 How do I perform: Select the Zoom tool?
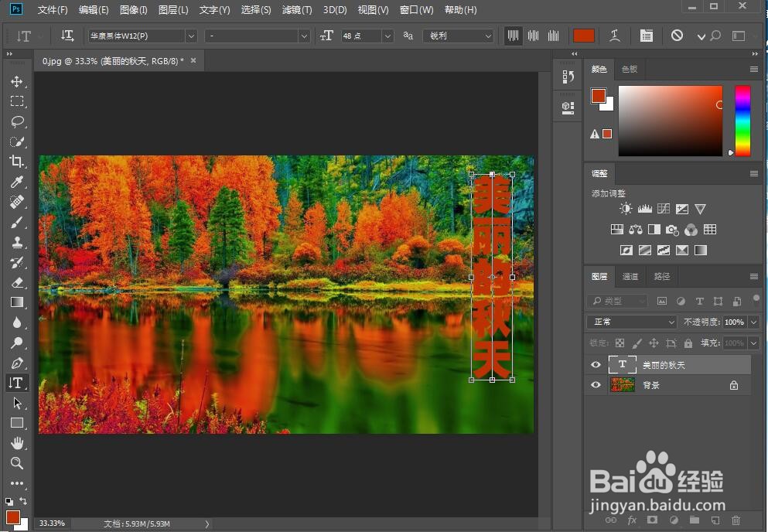coord(17,463)
